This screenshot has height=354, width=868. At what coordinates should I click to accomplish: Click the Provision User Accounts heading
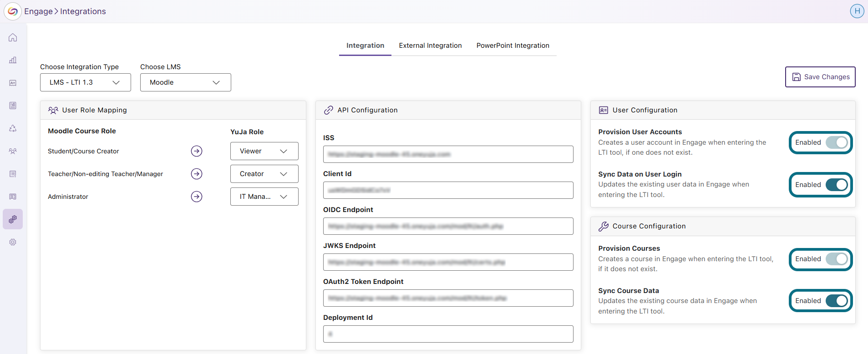click(640, 132)
